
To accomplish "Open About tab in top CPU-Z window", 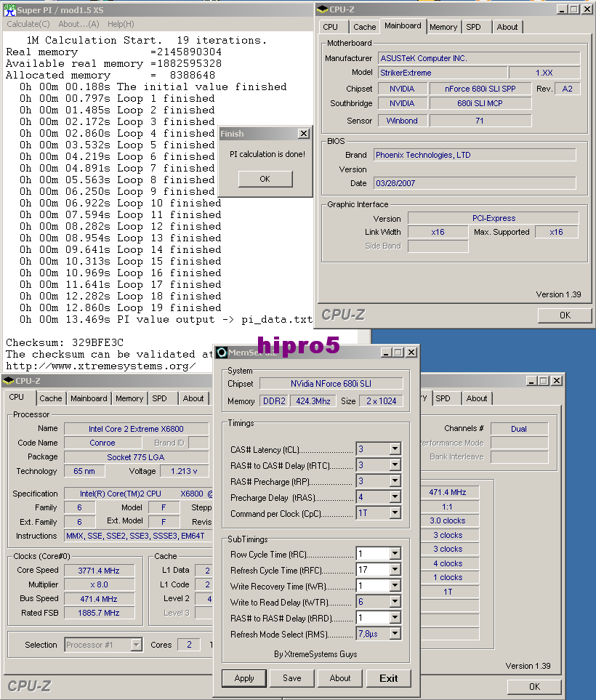I will pos(507,27).
